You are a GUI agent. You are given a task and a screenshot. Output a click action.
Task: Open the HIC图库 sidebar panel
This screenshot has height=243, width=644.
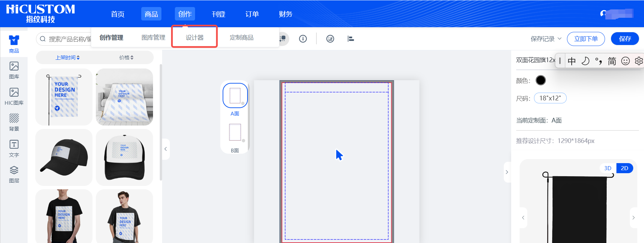pyautogui.click(x=14, y=96)
